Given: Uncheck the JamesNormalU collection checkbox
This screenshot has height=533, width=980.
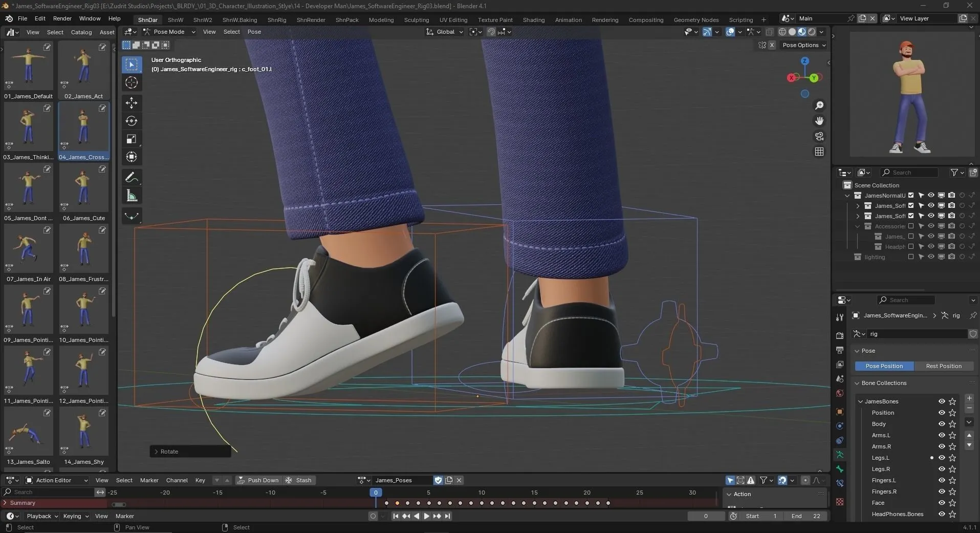Looking at the screenshot, I should pyautogui.click(x=911, y=196).
